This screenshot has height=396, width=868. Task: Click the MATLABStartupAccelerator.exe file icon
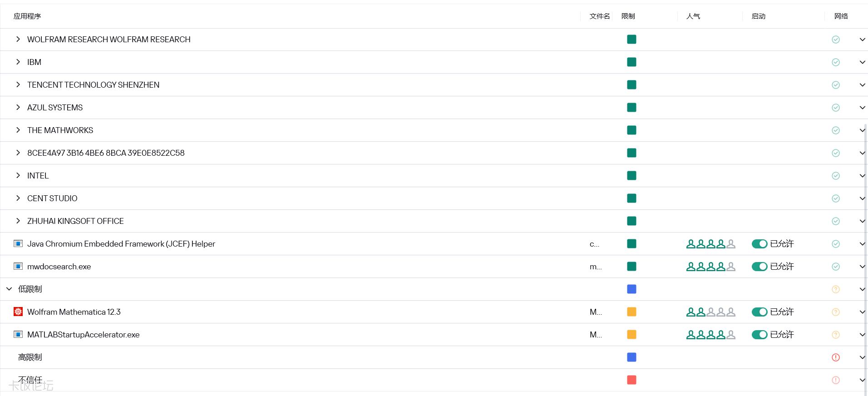click(18, 334)
